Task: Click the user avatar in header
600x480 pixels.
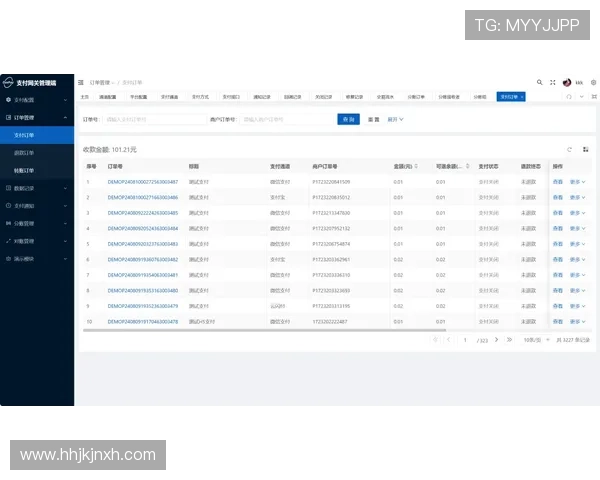Action: pos(566,82)
